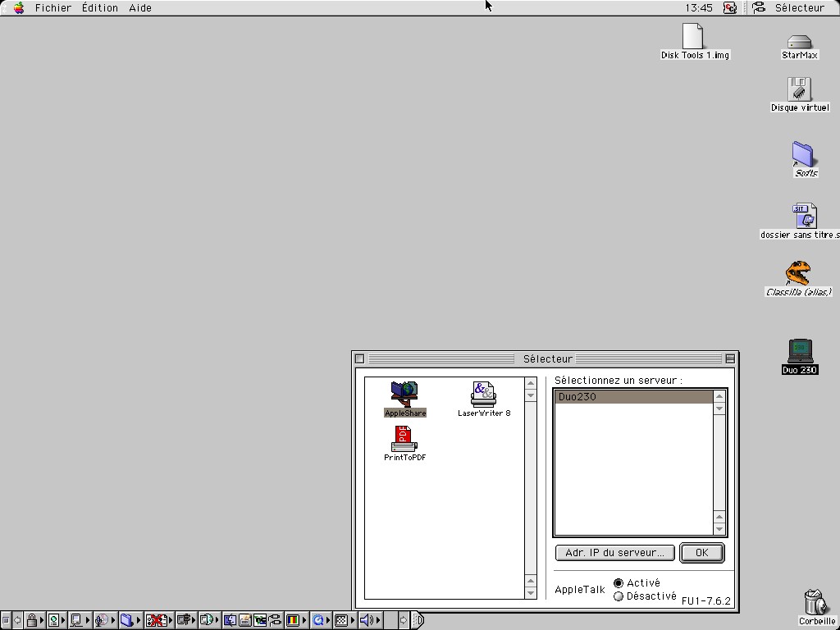Select the Classilla (alias) dinosaur icon

click(x=798, y=274)
